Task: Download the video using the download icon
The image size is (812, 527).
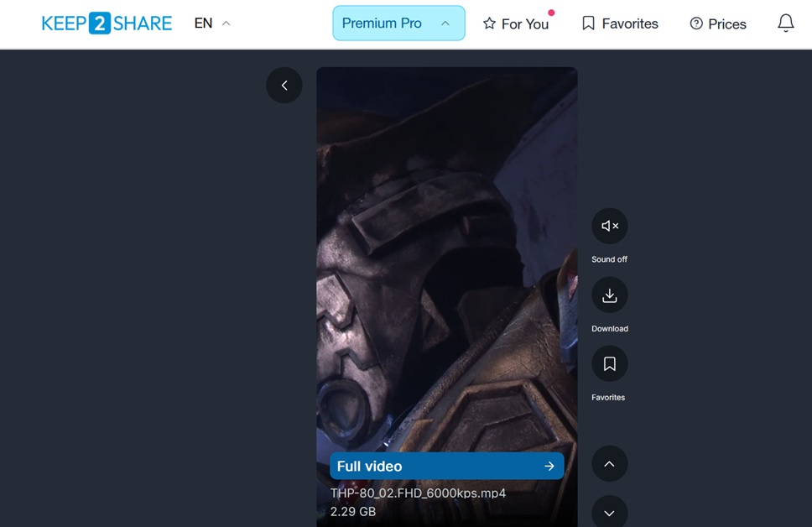Action: coord(610,295)
